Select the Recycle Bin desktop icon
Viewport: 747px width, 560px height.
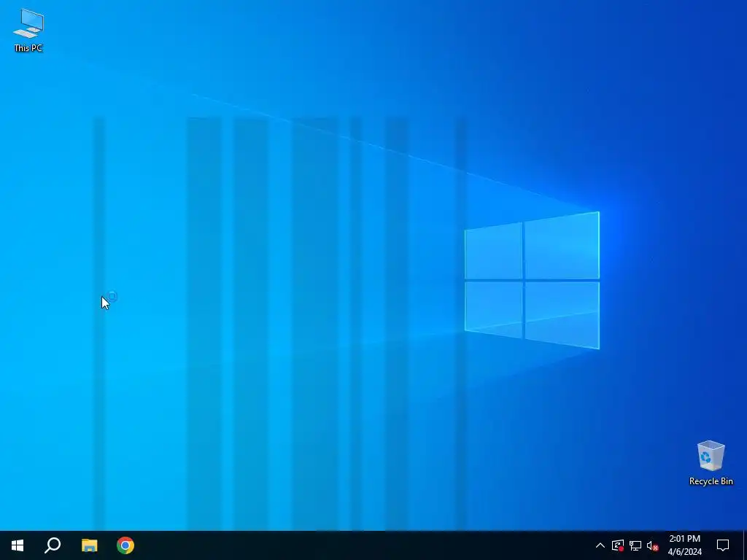click(x=711, y=463)
